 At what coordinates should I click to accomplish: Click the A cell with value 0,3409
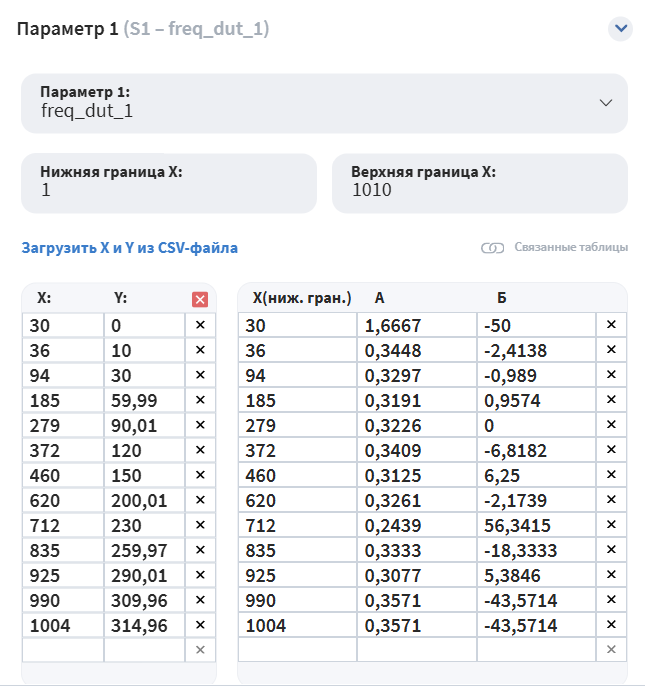[416, 450]
